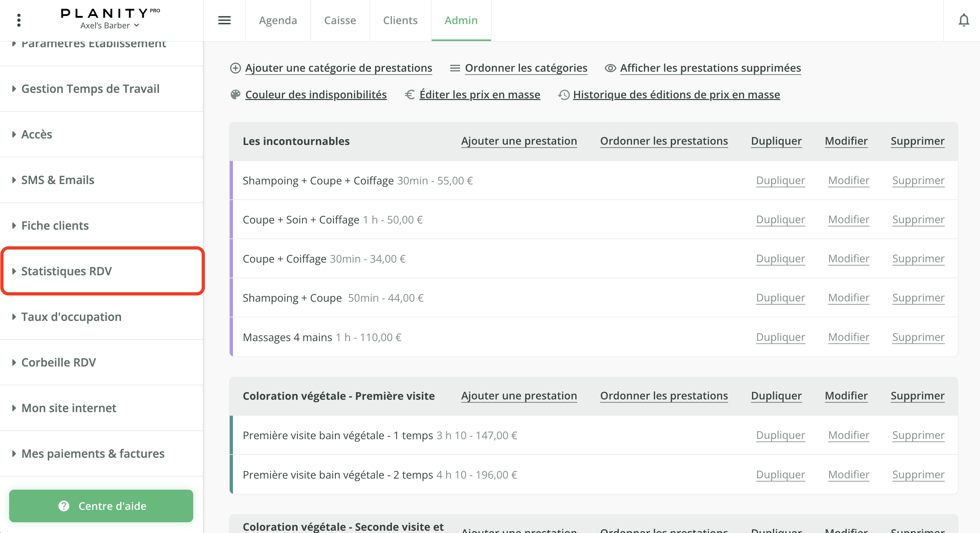980x533 pixels.
Task: Open the Centre d'aide
Action: point(101,506)
